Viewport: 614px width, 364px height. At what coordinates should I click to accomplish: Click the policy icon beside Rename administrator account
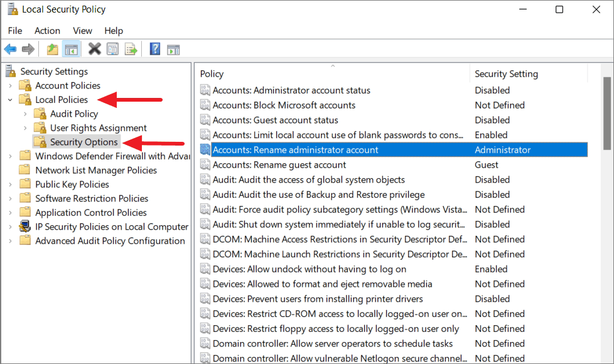coord(205,149)
